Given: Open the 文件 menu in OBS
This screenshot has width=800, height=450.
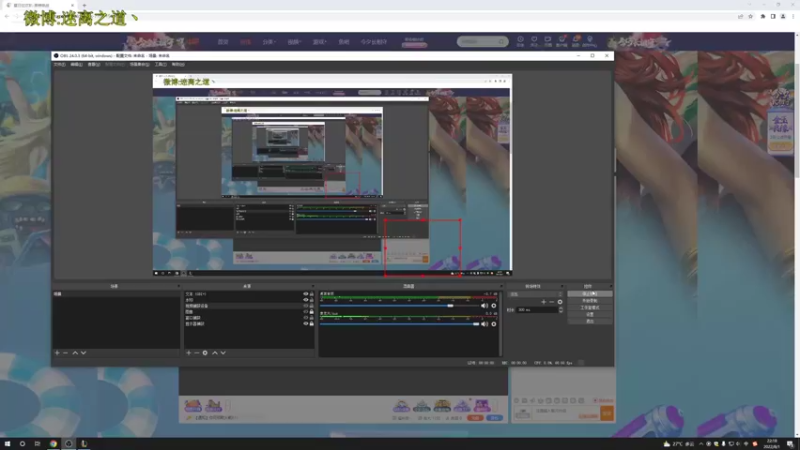Looking at the screenshot, I should 59,65.
